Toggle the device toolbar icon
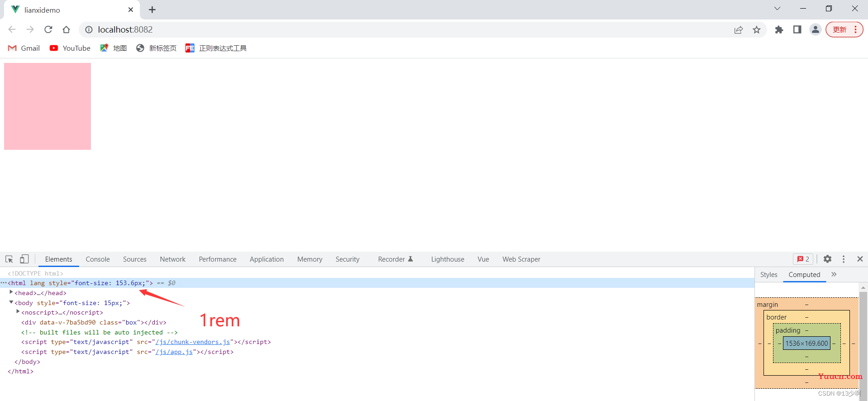This screenshot has height=401, width=868. tap(24, 259)
